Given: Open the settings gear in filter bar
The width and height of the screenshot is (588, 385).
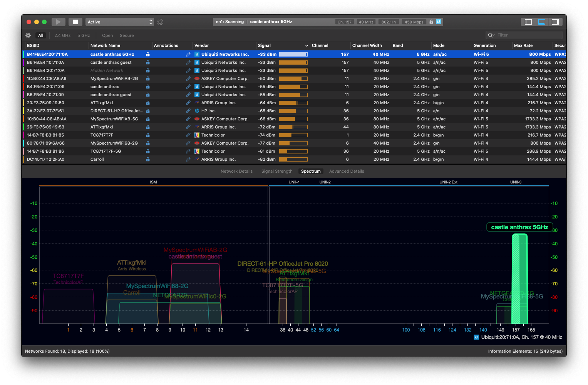Looking at the screenshot, I should click(x=28, y=35).
